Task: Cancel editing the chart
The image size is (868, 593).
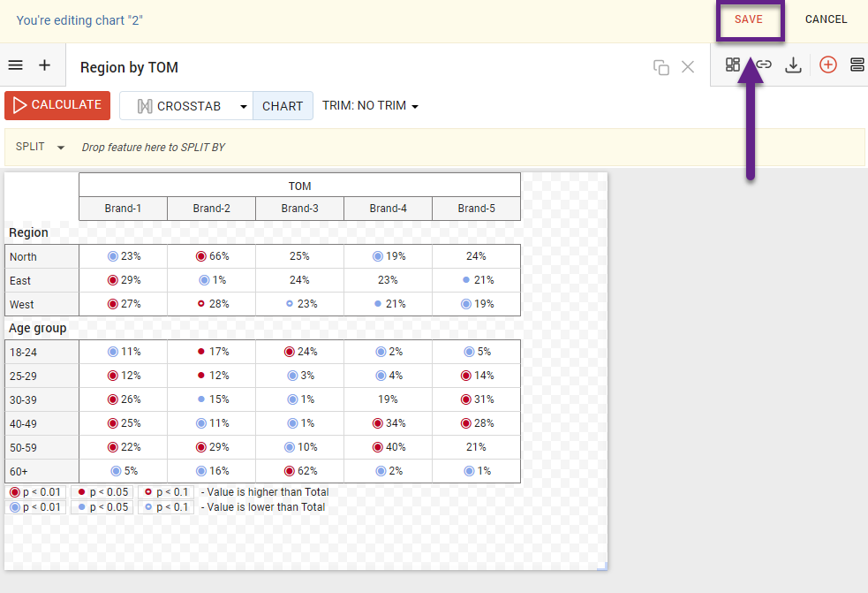Action: click(x=826, y=19)
